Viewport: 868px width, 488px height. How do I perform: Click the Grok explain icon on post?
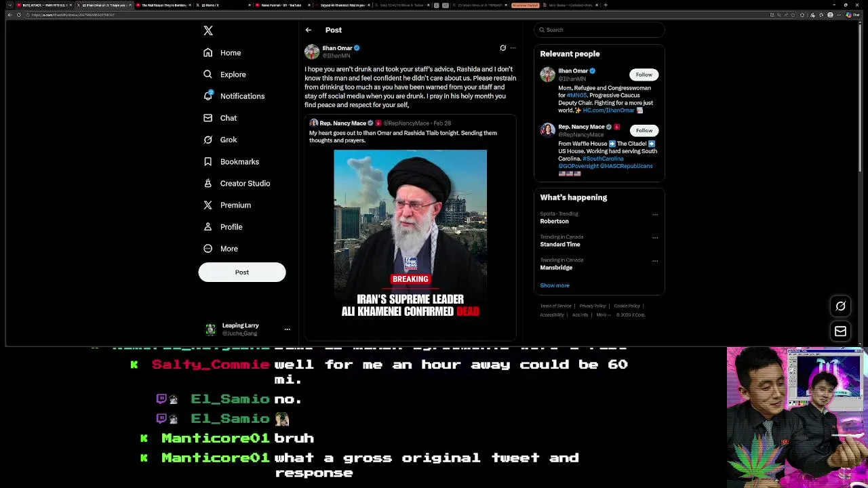pyautogui.click(x=502, y=48)
